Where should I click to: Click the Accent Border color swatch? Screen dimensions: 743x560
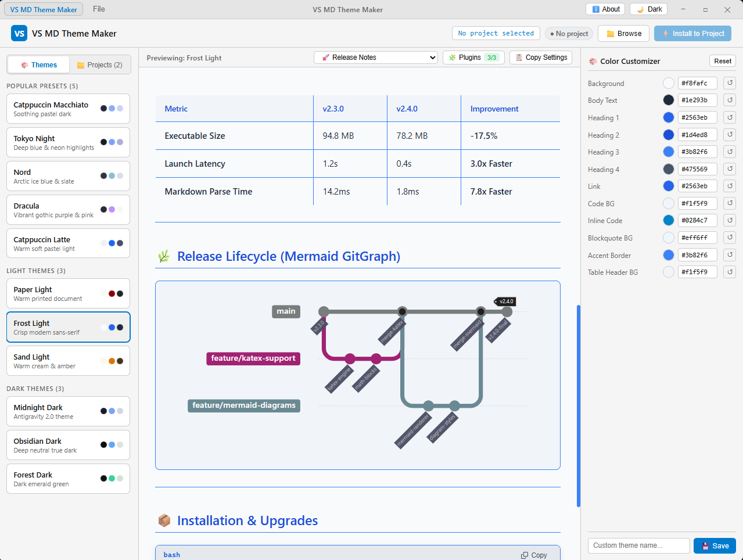[669, 255]
